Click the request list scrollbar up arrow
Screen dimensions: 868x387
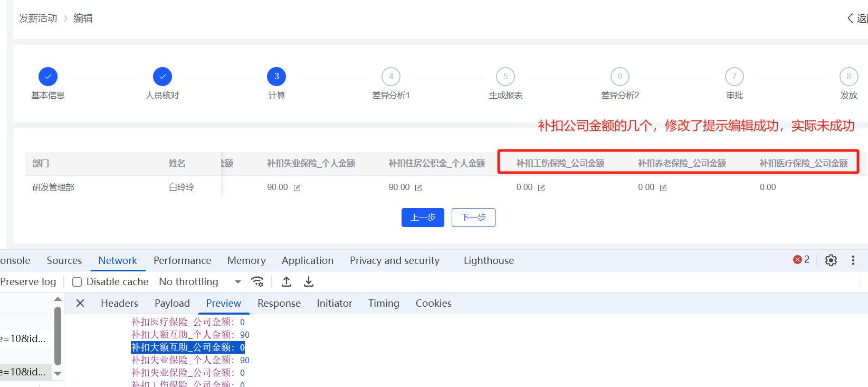coord(58,299)
